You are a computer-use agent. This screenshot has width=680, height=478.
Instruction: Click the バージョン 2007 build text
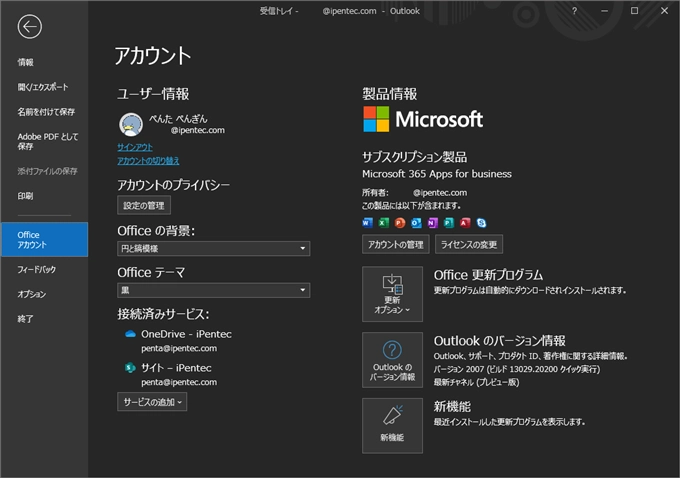(x=517, y=369)
